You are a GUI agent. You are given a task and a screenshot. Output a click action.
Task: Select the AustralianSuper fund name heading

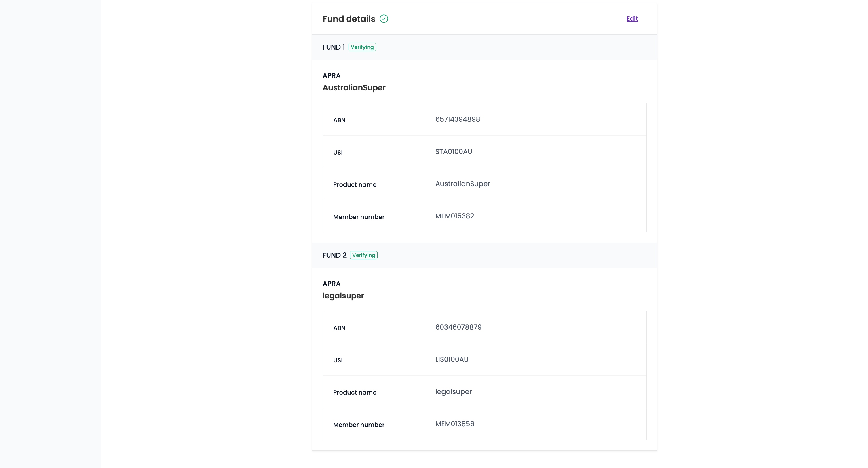click(354, 87)
